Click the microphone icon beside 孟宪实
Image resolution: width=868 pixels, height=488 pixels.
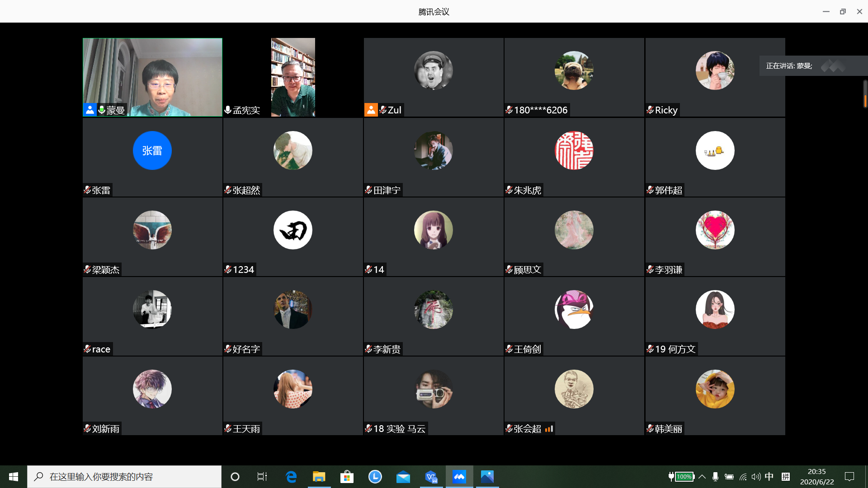click(228, 110)
